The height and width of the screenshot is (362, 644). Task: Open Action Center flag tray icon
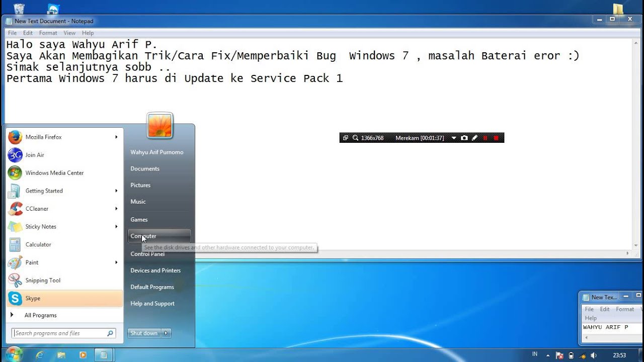coord(560,355)
